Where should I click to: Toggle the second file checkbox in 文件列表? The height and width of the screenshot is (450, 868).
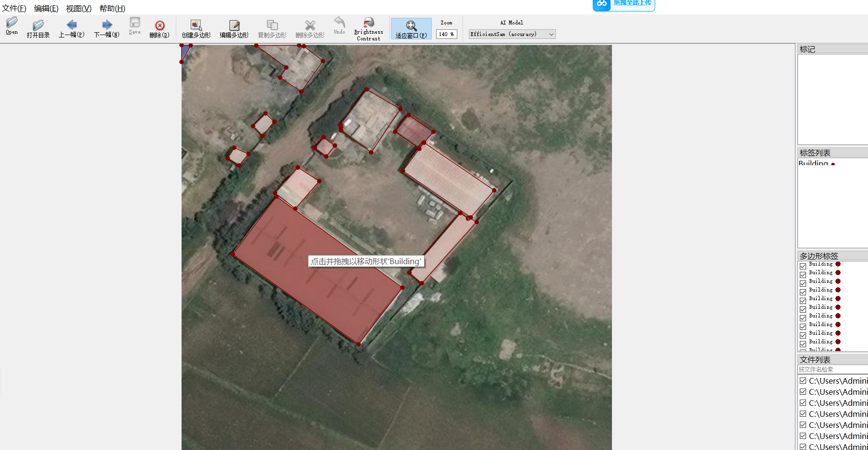click(803, 391)
